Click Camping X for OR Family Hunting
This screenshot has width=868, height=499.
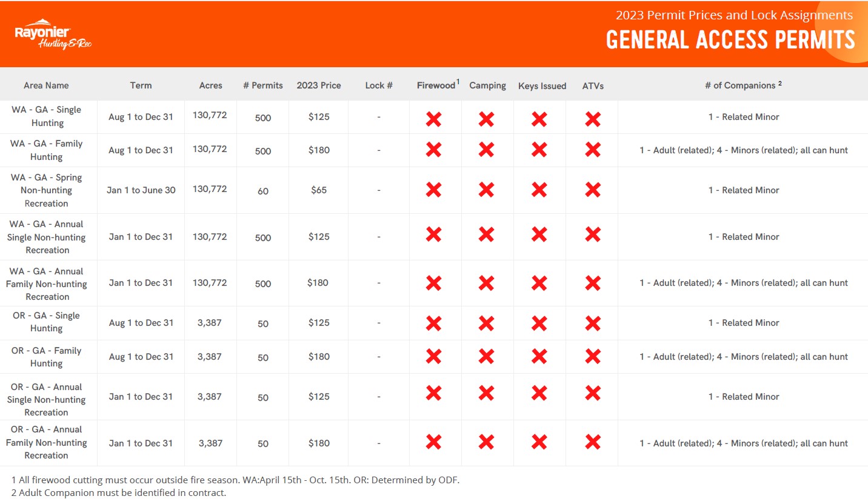(x=486, y=357)
